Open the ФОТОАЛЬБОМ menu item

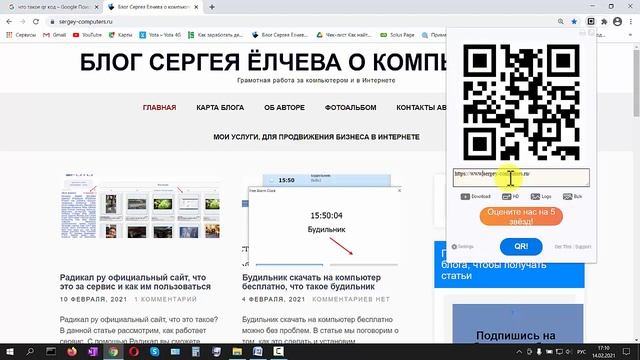pyautogui.click(x=351, y=108)
